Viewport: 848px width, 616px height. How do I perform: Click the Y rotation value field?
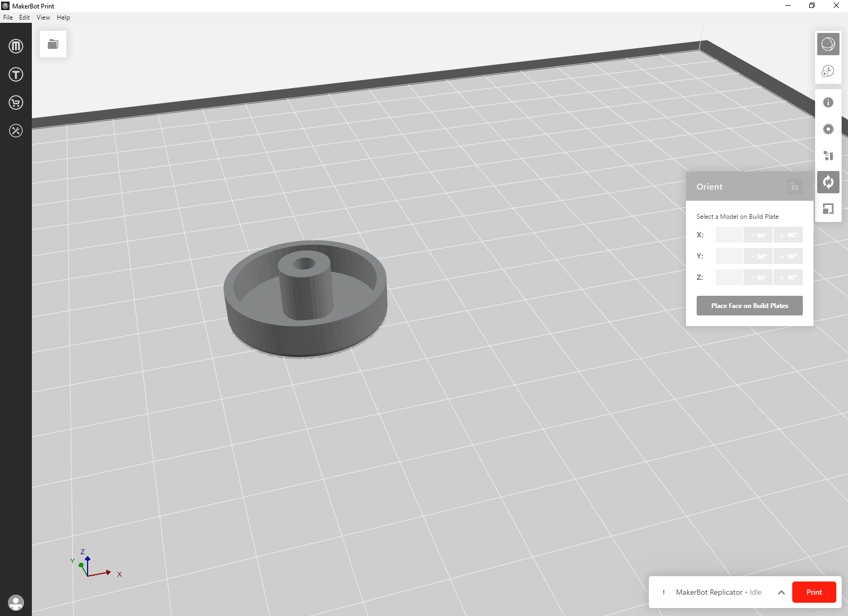(729, 256)
